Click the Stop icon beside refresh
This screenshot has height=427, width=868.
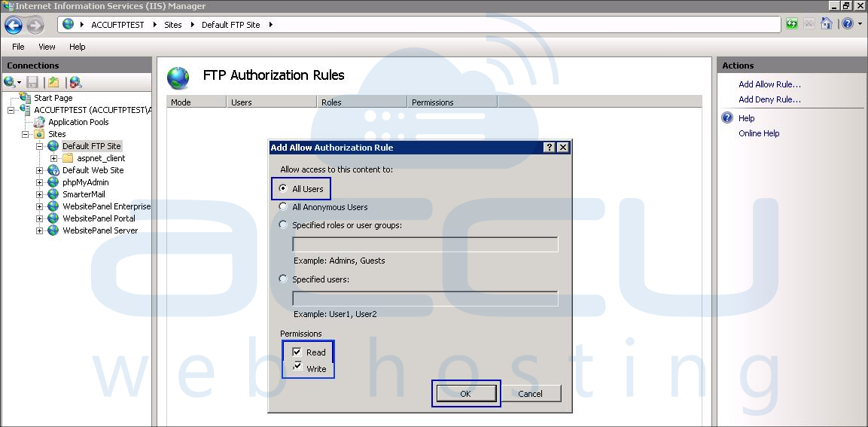(x=809, y=24)
